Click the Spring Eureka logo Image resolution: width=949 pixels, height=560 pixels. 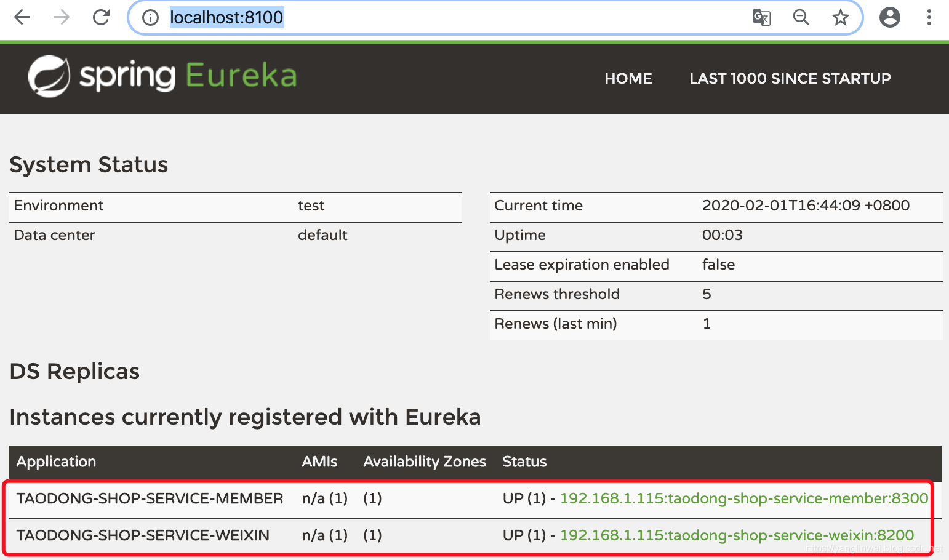162,76
